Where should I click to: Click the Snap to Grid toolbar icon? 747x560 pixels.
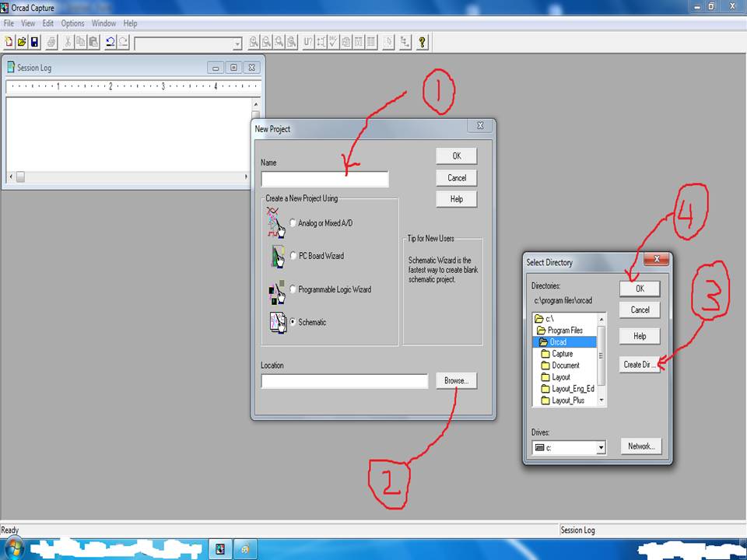(389, 42)
